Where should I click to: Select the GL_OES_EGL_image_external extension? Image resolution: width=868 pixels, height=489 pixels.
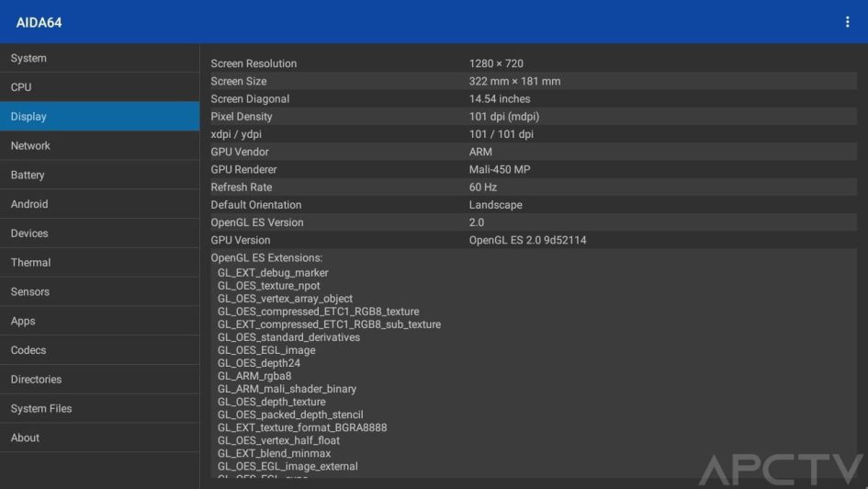[x=287, y=466]
